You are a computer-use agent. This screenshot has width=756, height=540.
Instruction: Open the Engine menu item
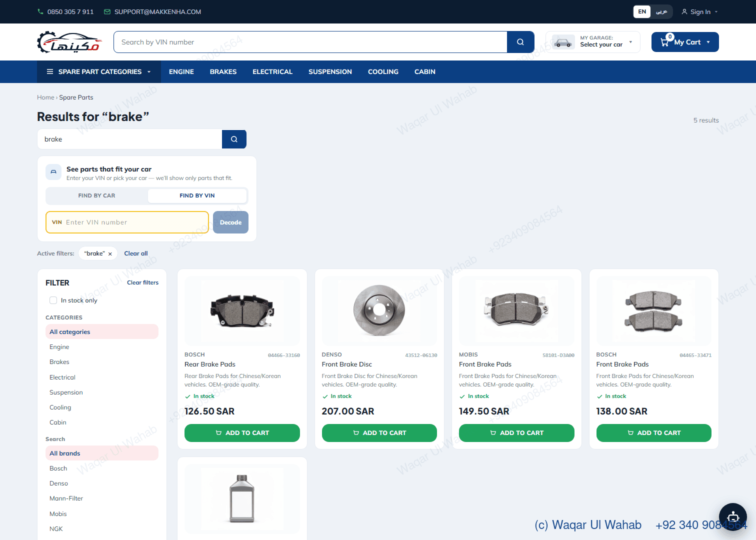(181, 71)
